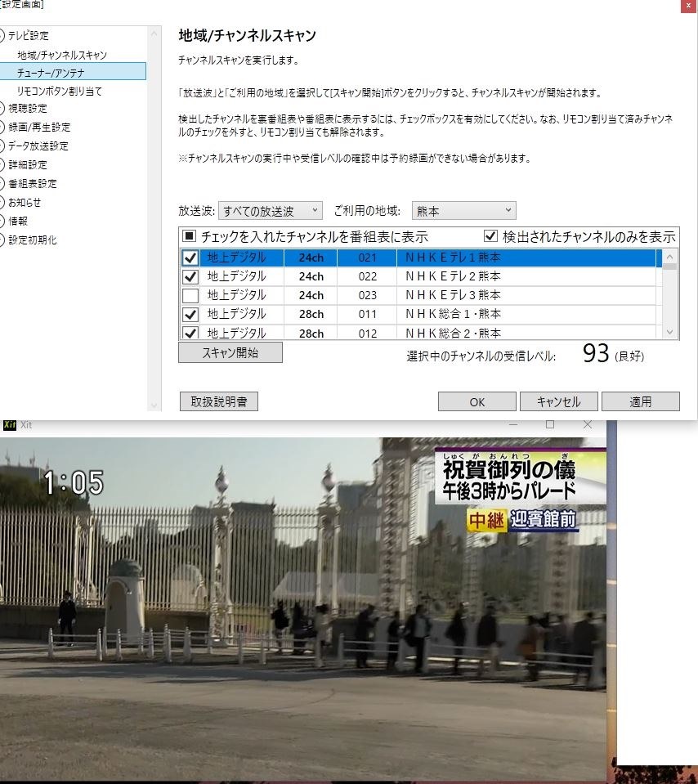
Task: Minimize the Xit player window
Action: coord(513,424)
